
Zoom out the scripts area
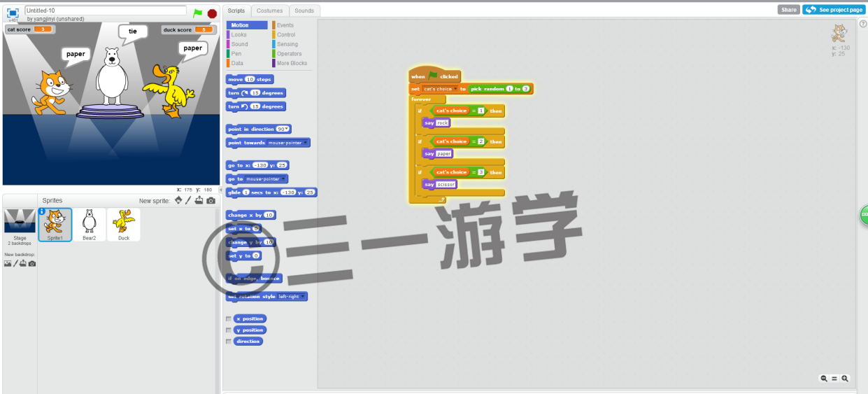pyautogui.click(x=824, y=378)
